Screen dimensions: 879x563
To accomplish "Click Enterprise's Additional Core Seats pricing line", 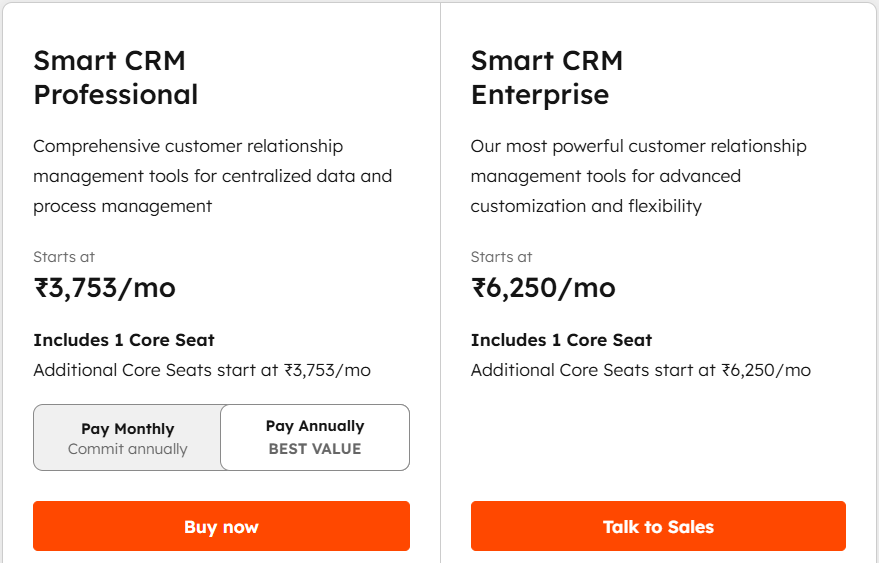I will click(x=640, y=370).
